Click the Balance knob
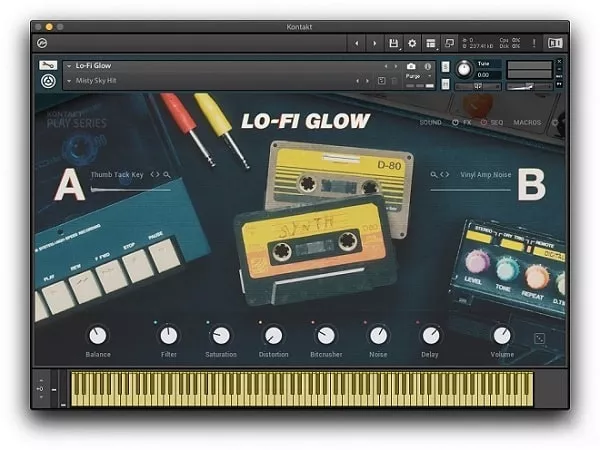Image resolution: width=600 pixels, height=450 pixels. (x=97, y=336)
